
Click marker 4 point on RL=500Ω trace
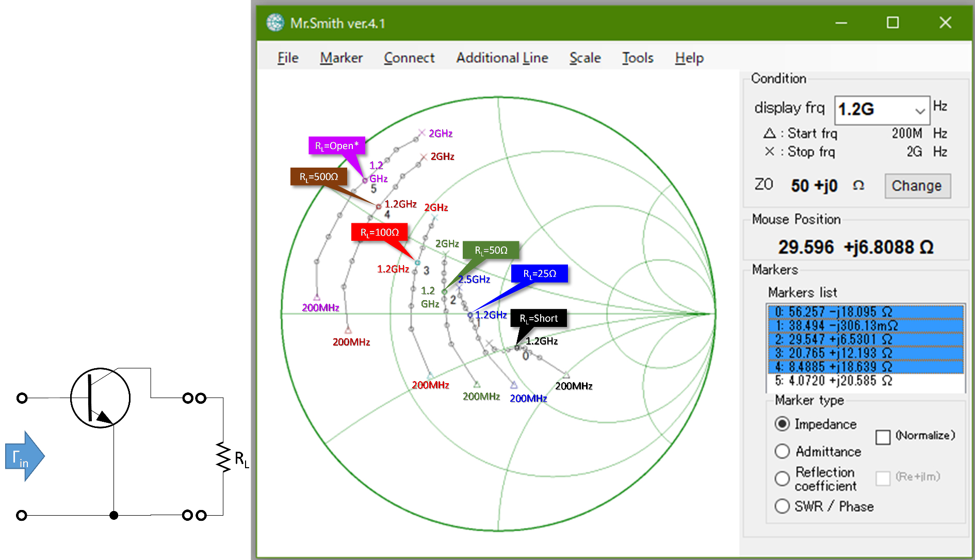click(379, 206)
